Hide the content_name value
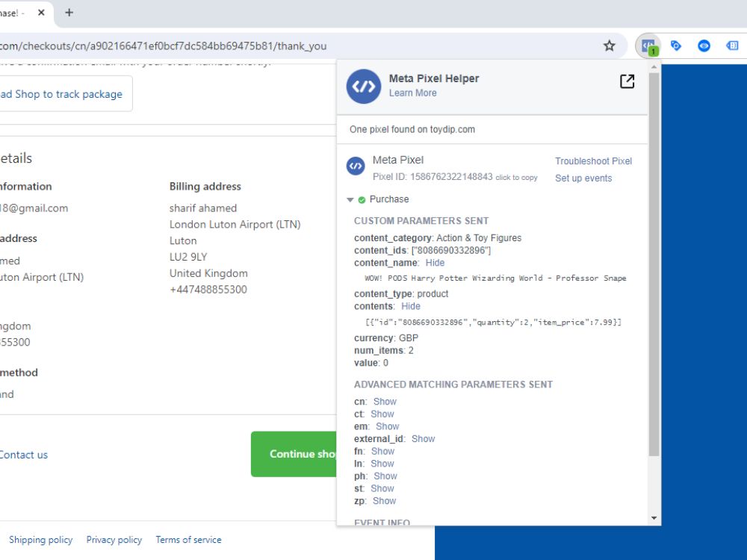 click(x=435, y=263)
